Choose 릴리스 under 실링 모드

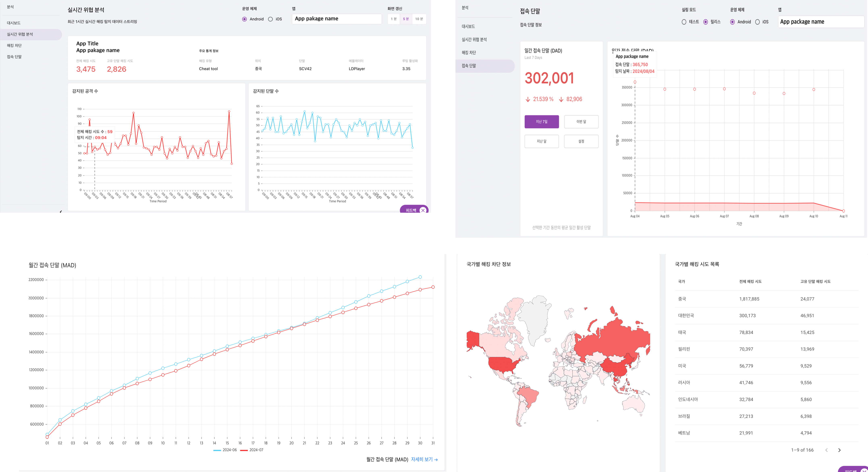click(705, 22)
